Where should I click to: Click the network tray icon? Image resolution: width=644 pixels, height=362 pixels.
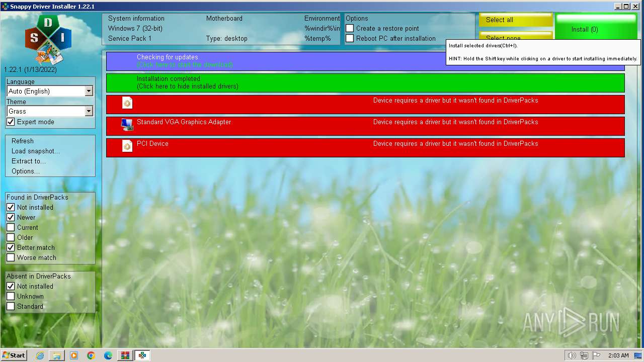pos(584,355)
